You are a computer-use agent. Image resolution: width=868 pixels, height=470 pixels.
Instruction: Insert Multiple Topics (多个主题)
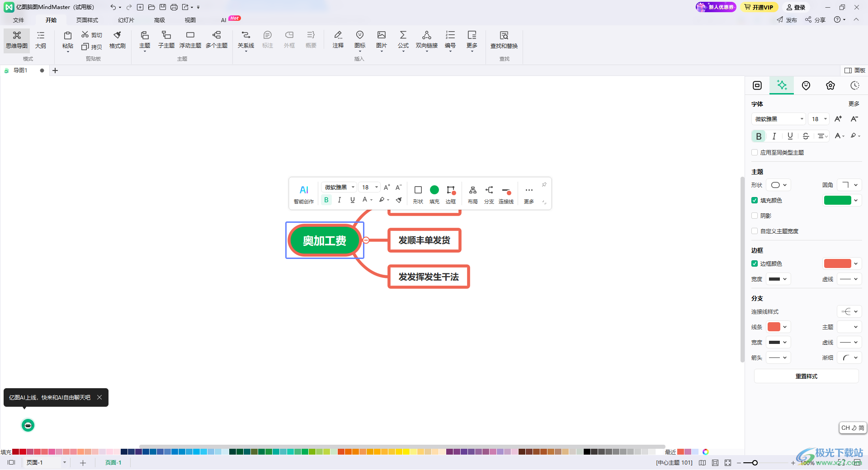click(217, 40)
